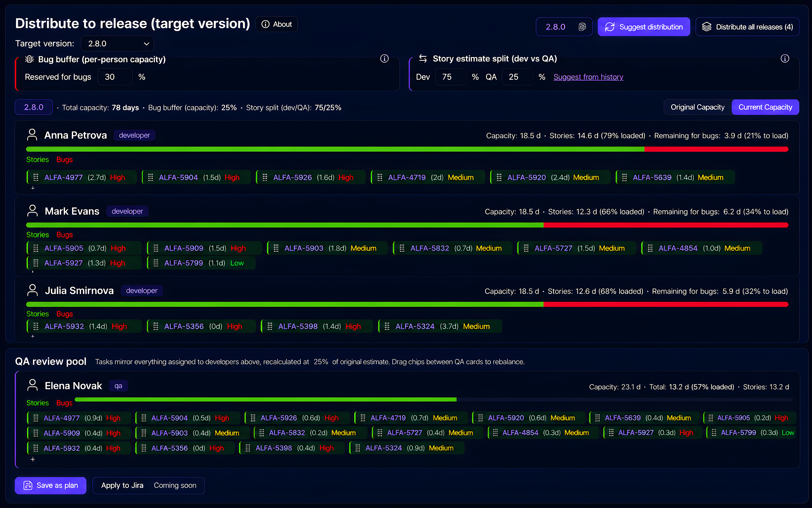Select Stories tab under Mark Evans
Image resolution: width=812 pixels, height=508 pixels.
pyautogui.click(x=38, y=235)
